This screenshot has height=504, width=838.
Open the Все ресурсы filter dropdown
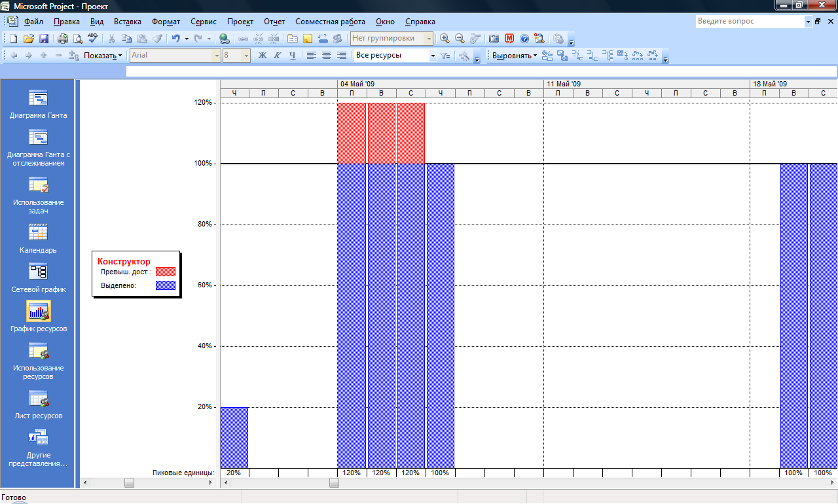click(433, 56)
